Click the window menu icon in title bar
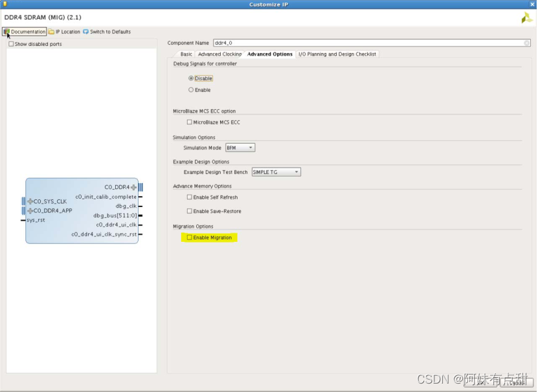The width and height of the screenshot is (538, 392). (5, 4)
